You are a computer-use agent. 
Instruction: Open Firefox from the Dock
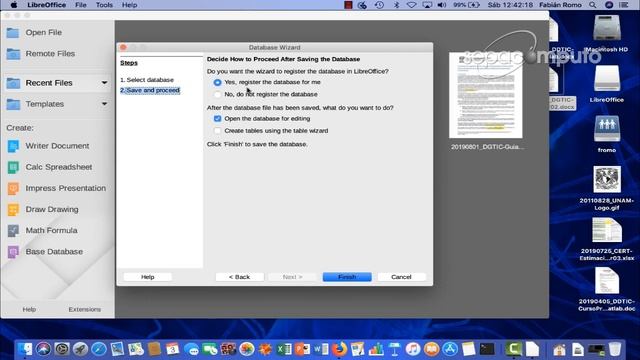tap(339, 349)
